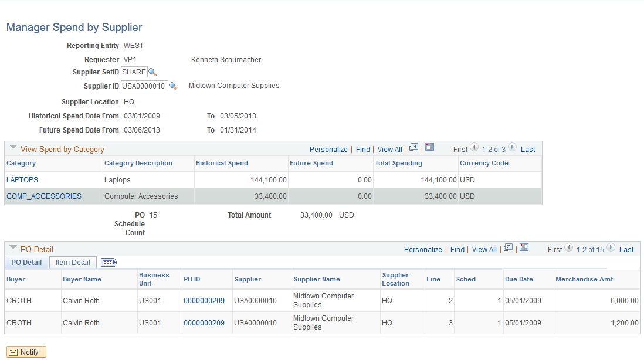The width and height of the screenshot is (644, 360).
Task: Show all columns in the PO Detail grid
Action: (108, 262)
